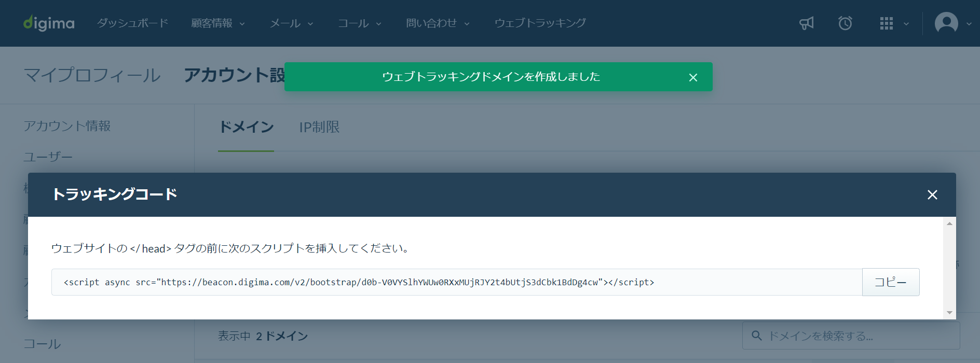The image size is (980, 363).
Task: Click the ウェブトラッキングドメインを作成しました message
Action: coord(491,77)
